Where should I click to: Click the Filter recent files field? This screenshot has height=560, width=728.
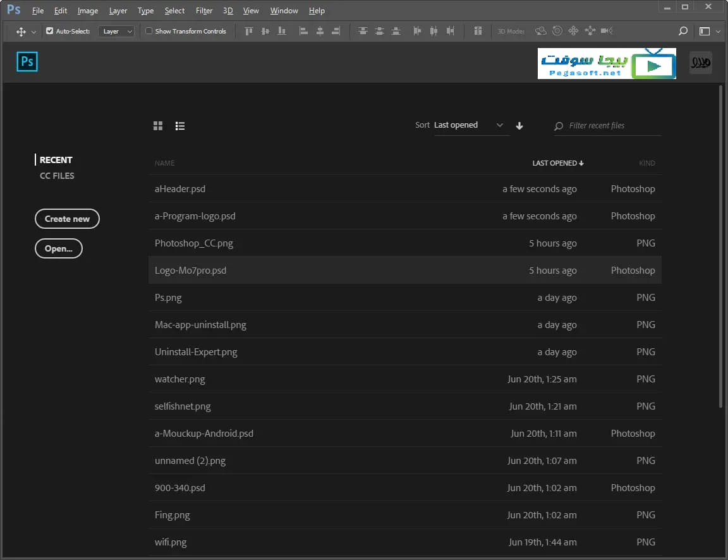pyautogui.click(x=608, y=126)
